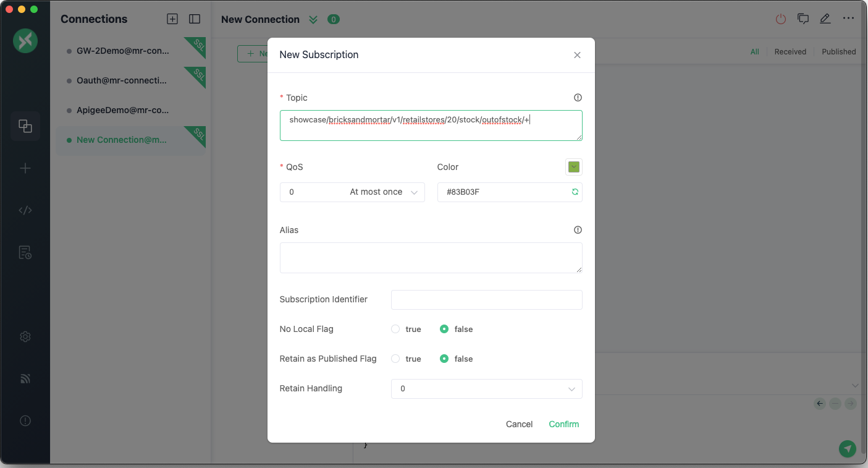The image size is (868, 468).
Task: Open the Script code icon in sidebar
Action: click(25, 210)
